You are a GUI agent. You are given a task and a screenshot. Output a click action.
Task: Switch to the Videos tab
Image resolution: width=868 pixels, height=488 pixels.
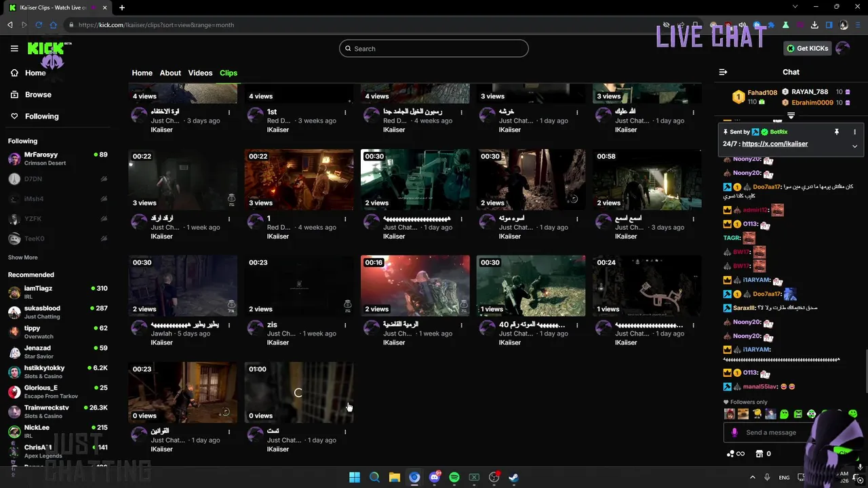pyautogui.click(x=200, y=73)
